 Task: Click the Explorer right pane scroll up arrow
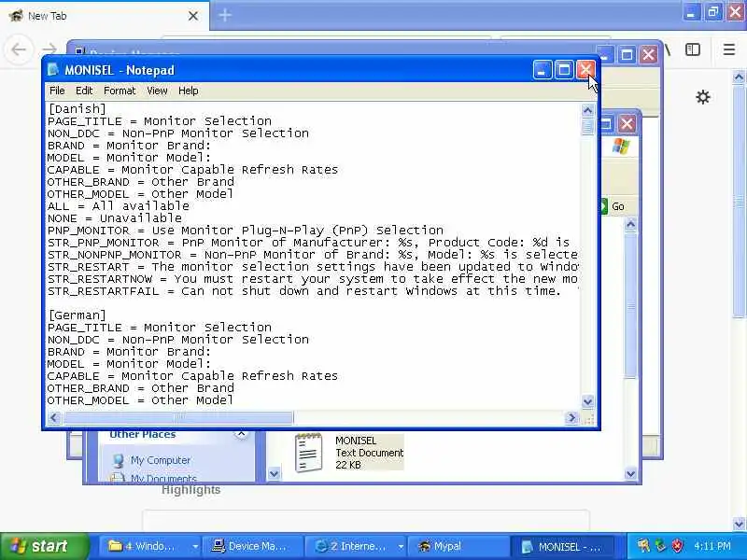tap(630, 224)
